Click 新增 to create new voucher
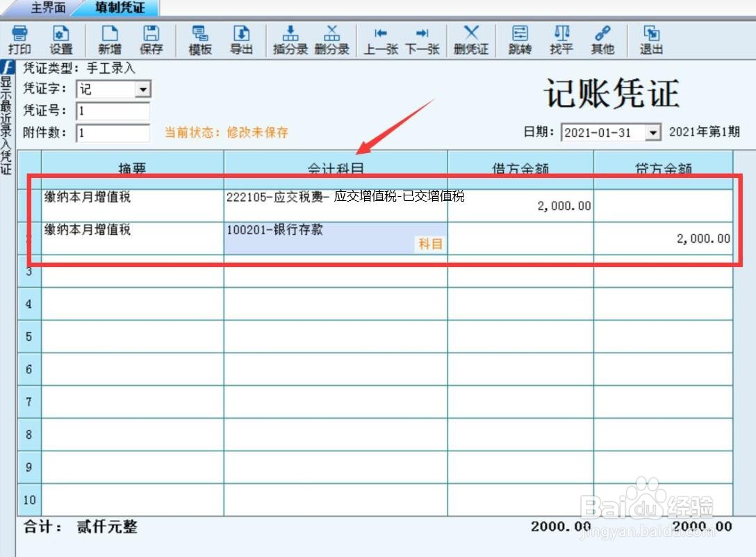Screen dimensions: 756x557 tap(110, 40)
